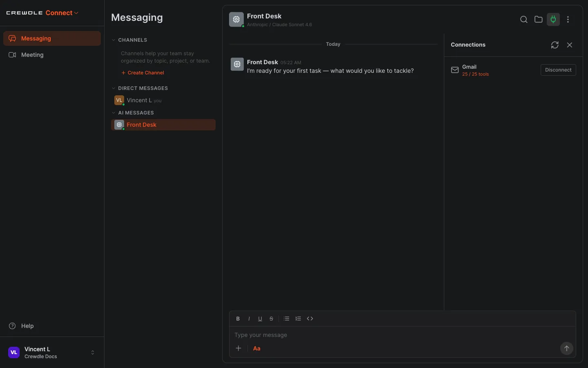
Task: Click the 25 / 25 tools text
Action: coord(475,74)
